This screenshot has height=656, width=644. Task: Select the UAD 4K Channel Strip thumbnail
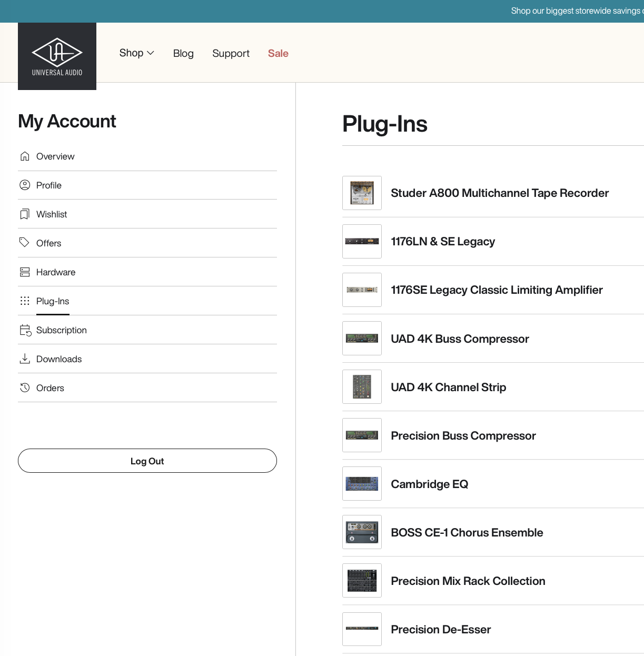(362, 387)
